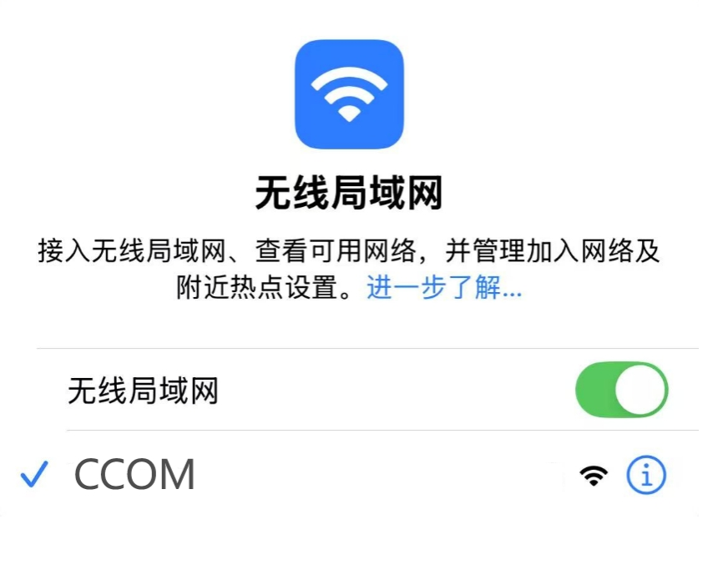Screen dimensions: 728x565
Task: Open the 进一步了解… link
Action: point(444,287)
